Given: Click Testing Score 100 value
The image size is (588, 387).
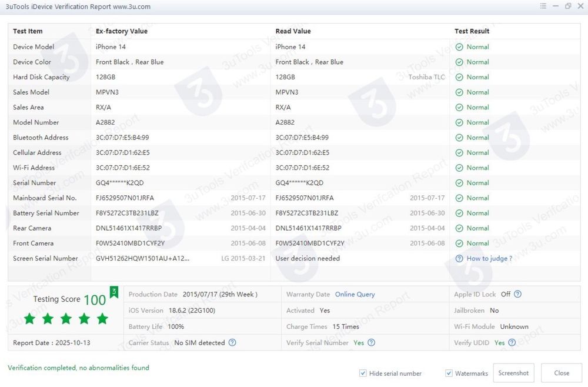Looking at the screenshot, I should click(95, 300).
